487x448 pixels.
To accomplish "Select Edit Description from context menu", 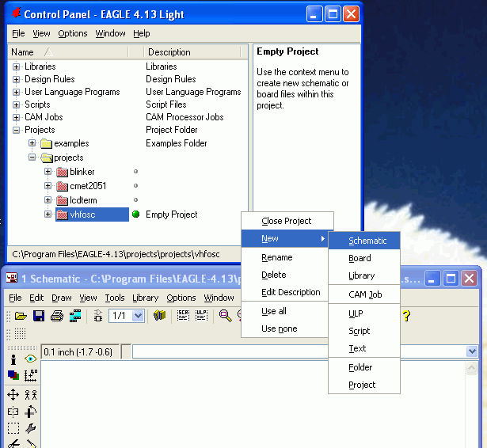I will point(284,292).
